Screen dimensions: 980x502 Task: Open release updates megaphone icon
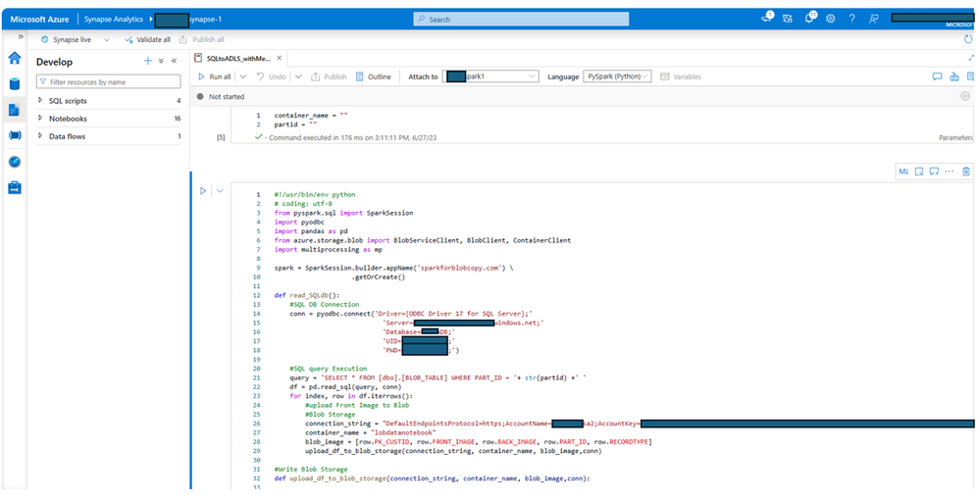coord(767,18)
